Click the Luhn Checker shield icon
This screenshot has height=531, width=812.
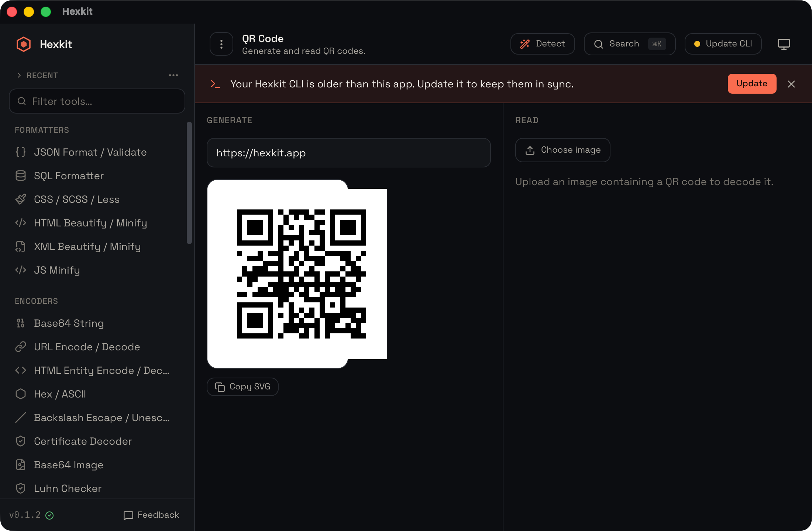coord(21,488)
